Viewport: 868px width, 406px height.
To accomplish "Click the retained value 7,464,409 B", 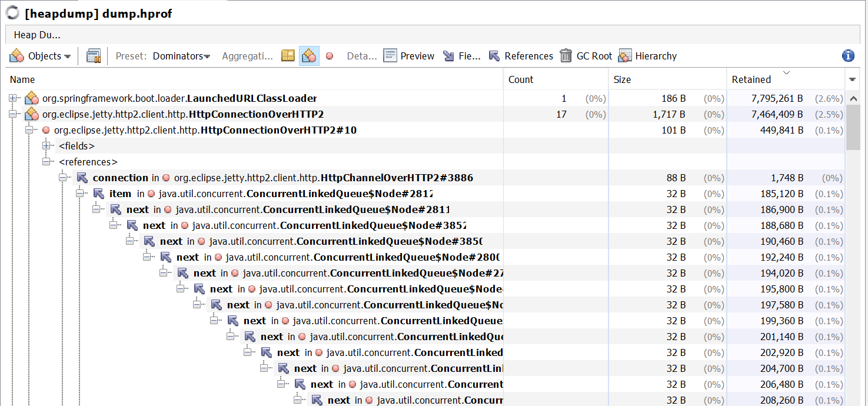I will 777,114.
